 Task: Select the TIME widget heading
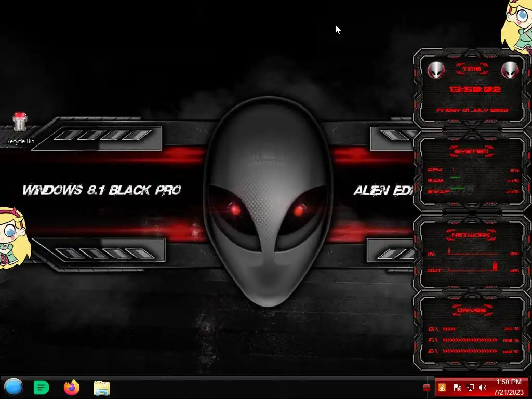point(472,69)
